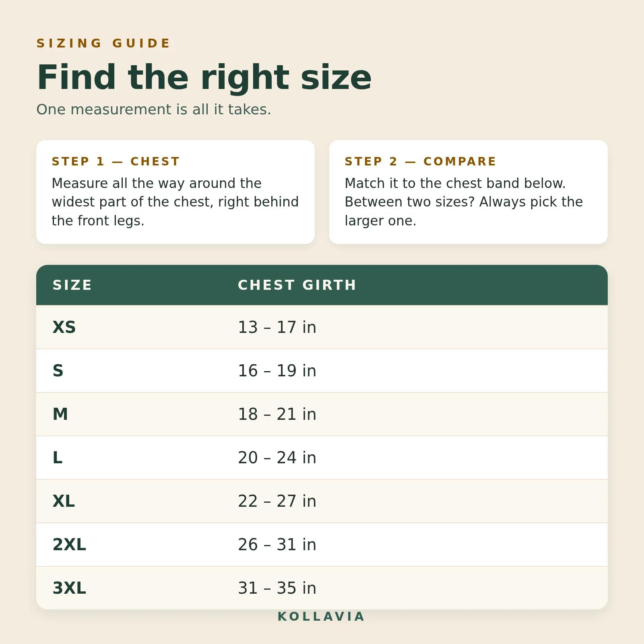Click the One measurement is all it takes subtitle

click(x=154, y=109)
